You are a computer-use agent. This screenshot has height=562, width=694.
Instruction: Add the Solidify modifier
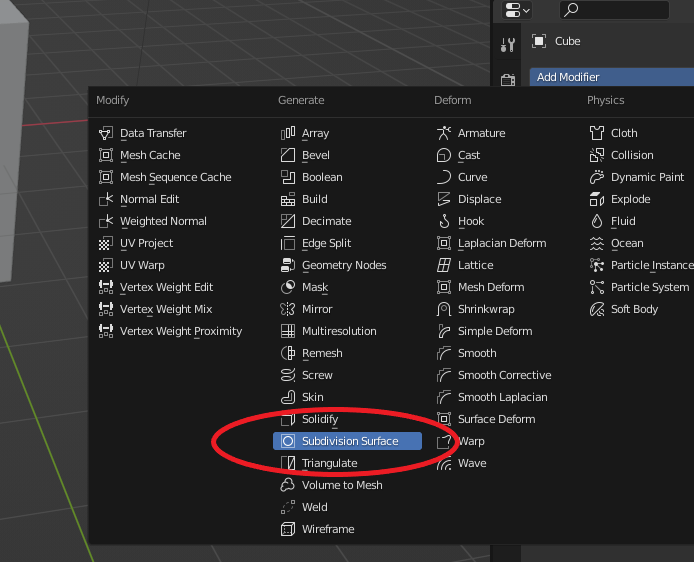coord(320,419)
